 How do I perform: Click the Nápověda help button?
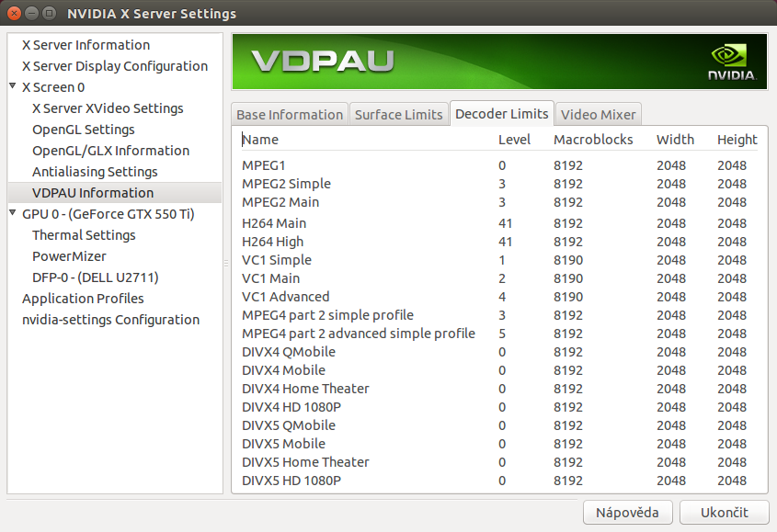point(627,512)
